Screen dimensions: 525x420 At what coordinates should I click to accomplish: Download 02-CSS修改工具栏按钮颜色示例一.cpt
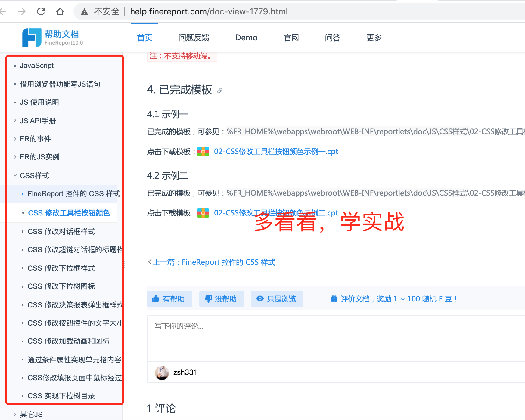[x=276, y=152]
